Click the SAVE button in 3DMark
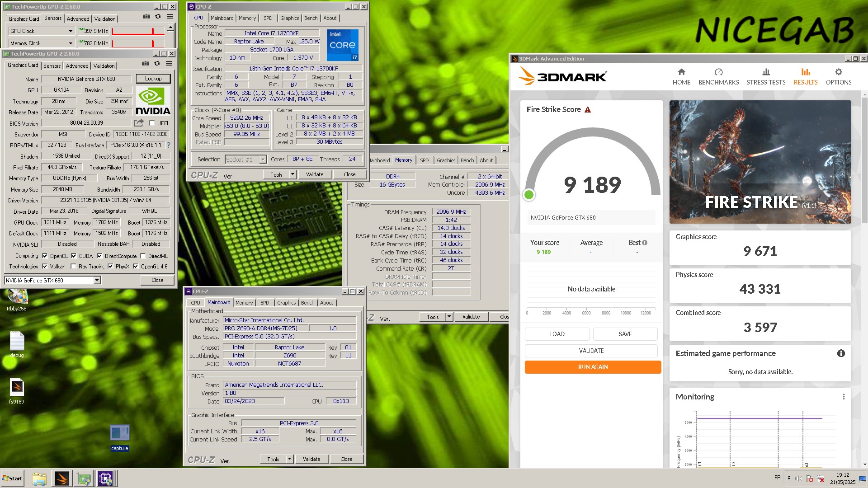Image resolution: width=868 pixels, height=488 pixels. [625, 334]
